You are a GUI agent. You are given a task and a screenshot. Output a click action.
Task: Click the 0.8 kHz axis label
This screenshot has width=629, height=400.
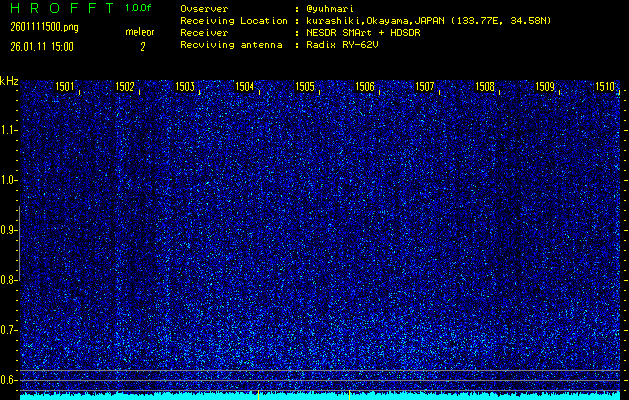7,280
